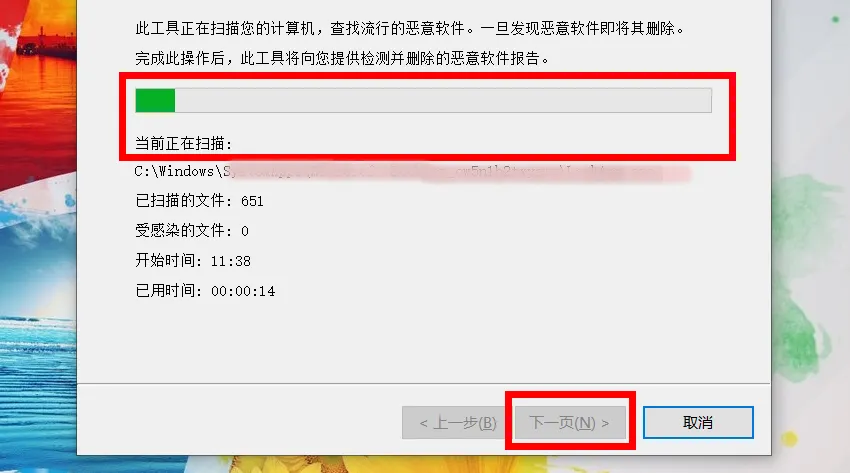Image resolution: width=850 pixels, height=473 pixels.
Task: Click the 已用时间 00:00:14 timer
Action: coord(205,291)
